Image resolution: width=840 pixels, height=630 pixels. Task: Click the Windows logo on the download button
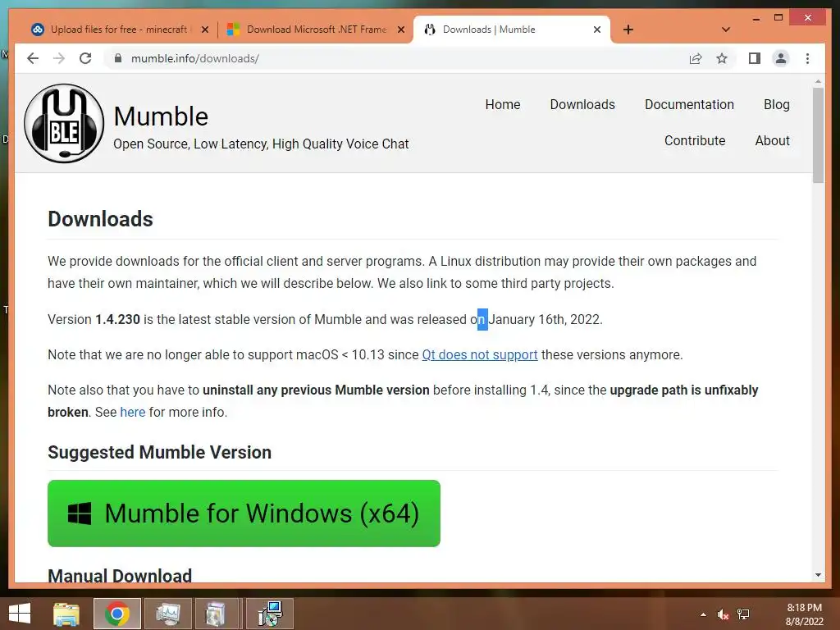click(80, 514)
